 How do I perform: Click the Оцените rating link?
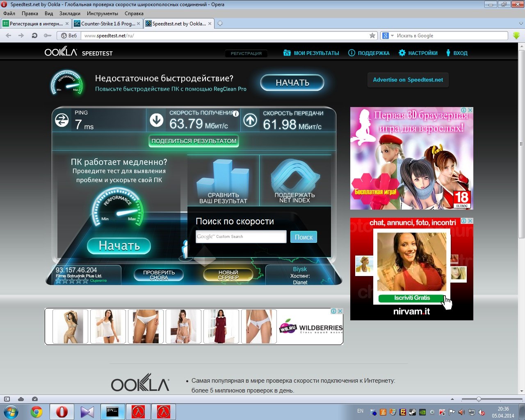(98, 281)
